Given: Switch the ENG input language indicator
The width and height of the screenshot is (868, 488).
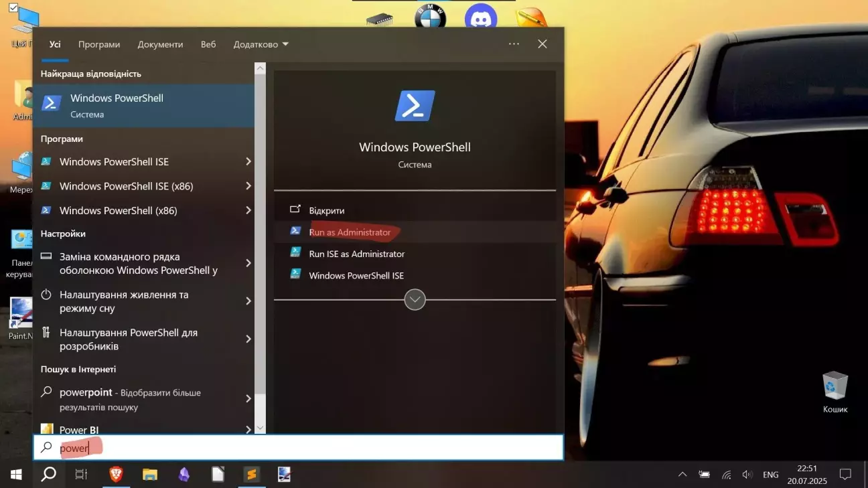Looking at the screenshot, I should click(771, 475).
